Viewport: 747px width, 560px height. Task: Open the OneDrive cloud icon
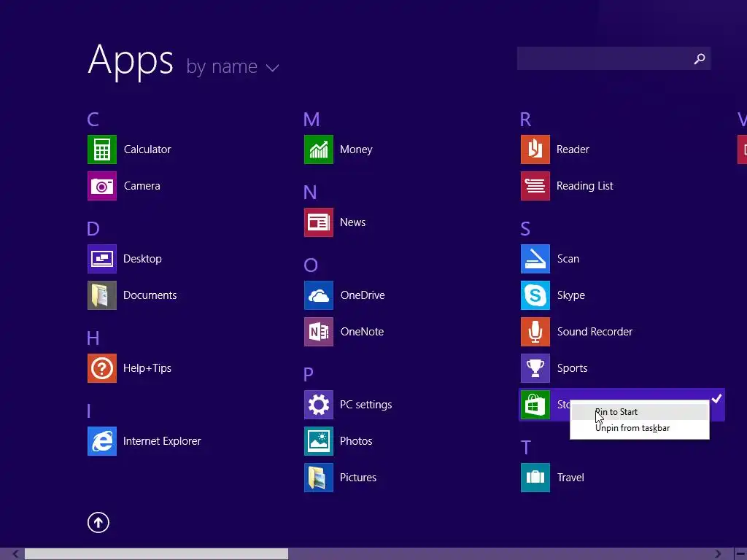[x=319, y=296]
